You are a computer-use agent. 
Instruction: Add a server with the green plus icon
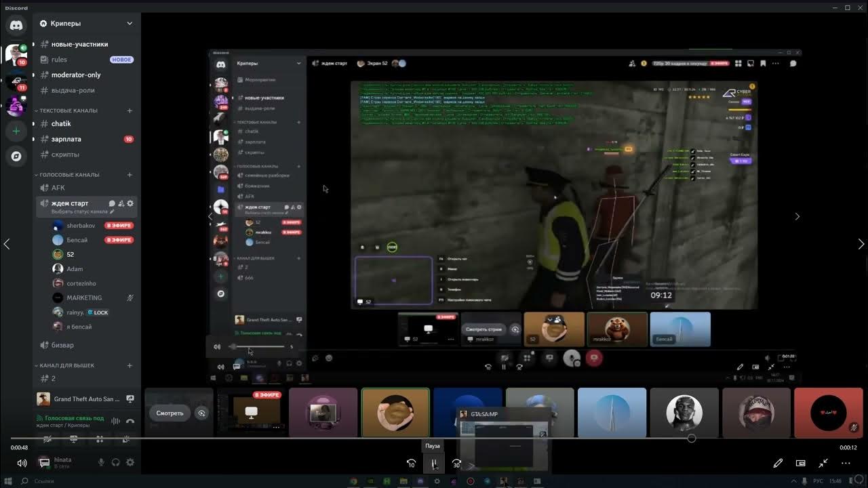point(16,131)
